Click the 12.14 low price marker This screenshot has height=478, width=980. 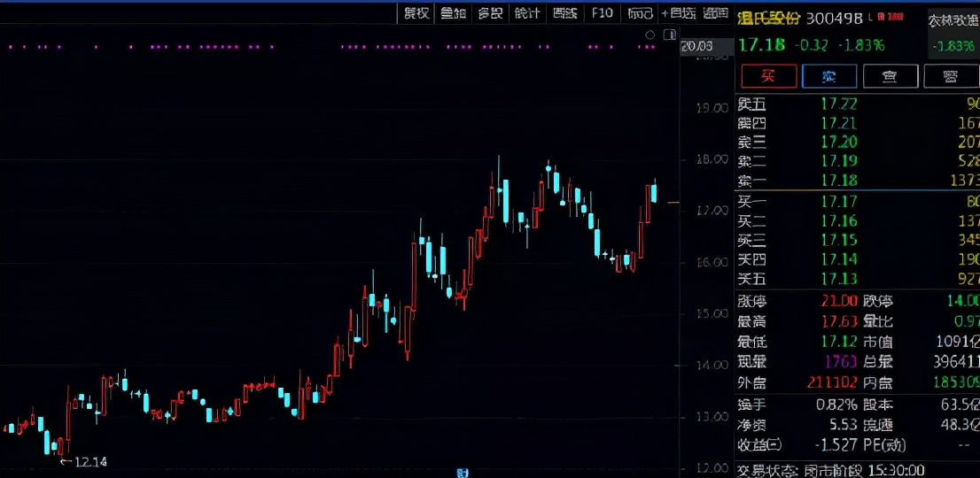coord(84,462)
